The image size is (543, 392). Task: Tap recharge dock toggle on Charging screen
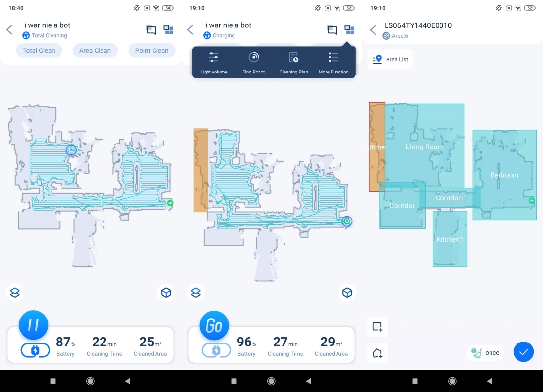(216, 350)
